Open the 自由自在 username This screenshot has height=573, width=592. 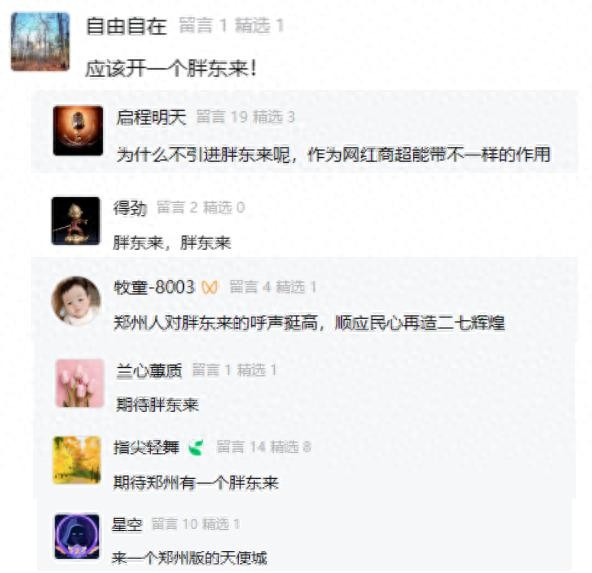[x=126, y=26]
